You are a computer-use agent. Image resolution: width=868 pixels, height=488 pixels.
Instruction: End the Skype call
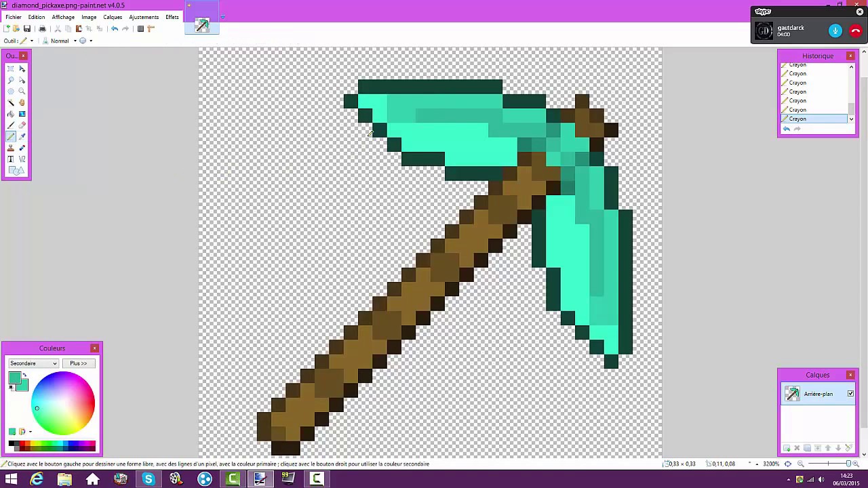point(855,30)
